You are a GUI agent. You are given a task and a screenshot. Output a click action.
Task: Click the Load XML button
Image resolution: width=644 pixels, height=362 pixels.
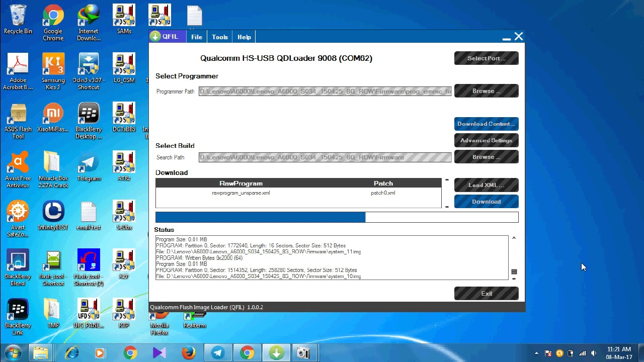tap(486, 185)
